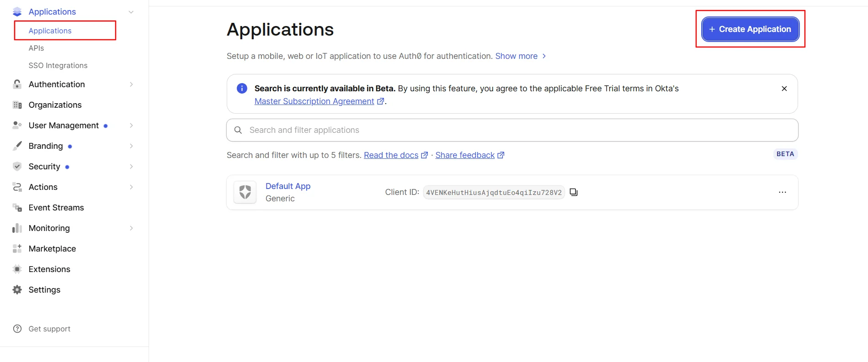Expand the Authentication section chevron
868x362 pixels.
coord(131,84)
